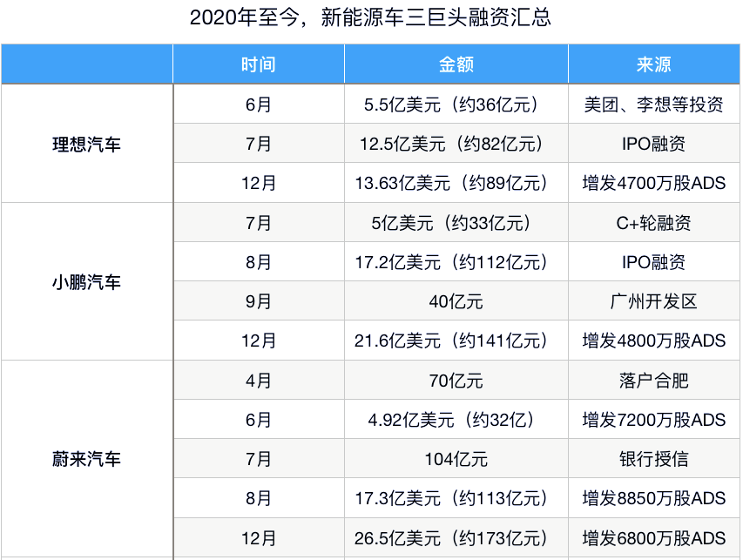This screenshot has height=560, width=743.
Task: Click the 5.5亿美元（约36亿元） amount cell
Action: [x=456, y=105]
